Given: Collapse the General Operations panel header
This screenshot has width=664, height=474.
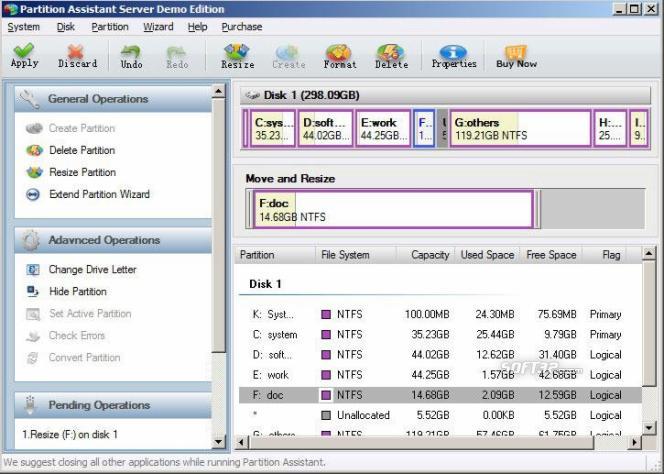Looking at the screenshot, I should click(113, 99).
